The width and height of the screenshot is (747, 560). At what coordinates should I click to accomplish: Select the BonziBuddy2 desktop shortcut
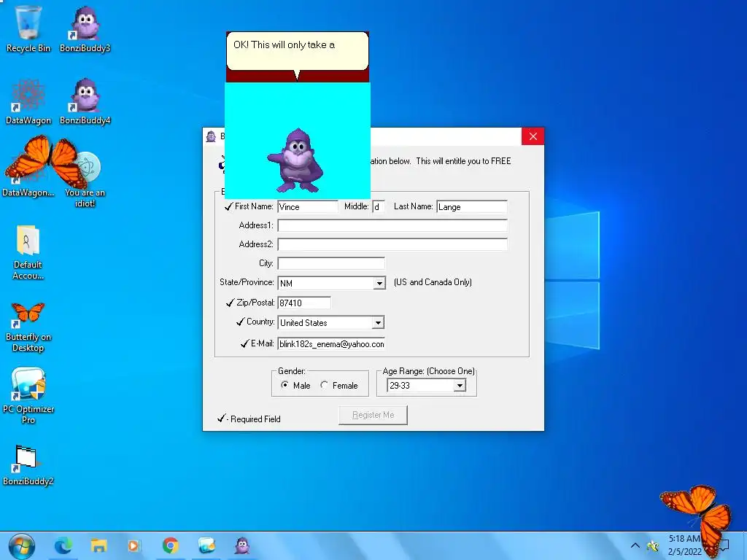(x=28, y=465)
